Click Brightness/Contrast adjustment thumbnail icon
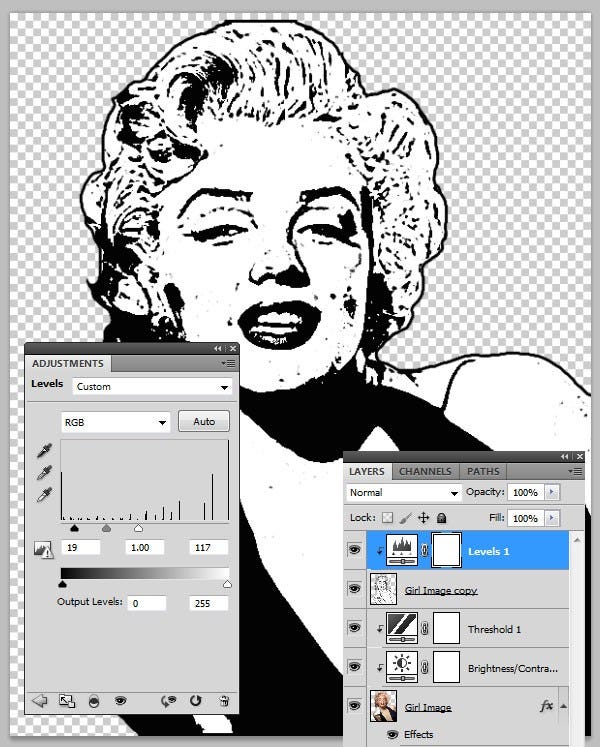The image size is (600, 747). (x=402, y=667)
